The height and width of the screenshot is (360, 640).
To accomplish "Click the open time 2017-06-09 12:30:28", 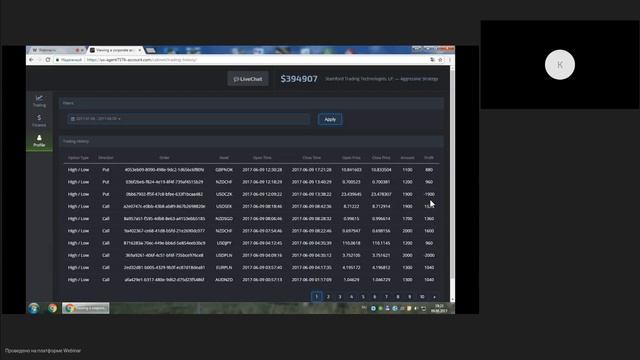I will 262,170.
